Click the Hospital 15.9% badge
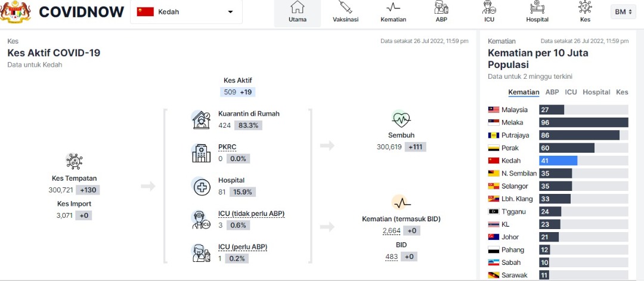This screenshot has height=281, width=644. 242,192
